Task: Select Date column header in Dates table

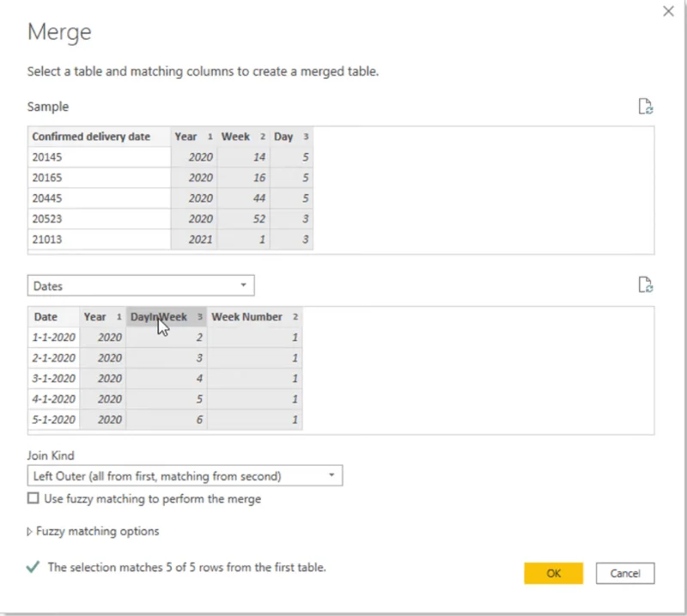Action: click(x=54, y=316)
